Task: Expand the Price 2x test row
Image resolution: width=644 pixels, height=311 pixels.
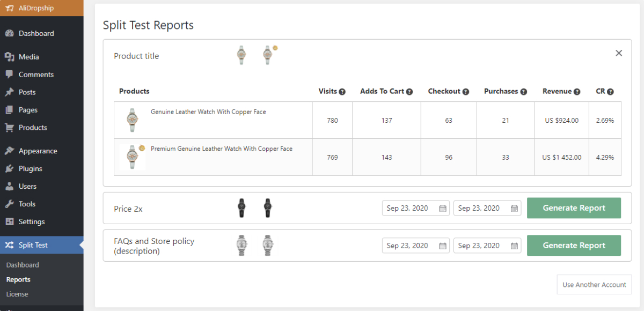Action: [x=128, y=209]
